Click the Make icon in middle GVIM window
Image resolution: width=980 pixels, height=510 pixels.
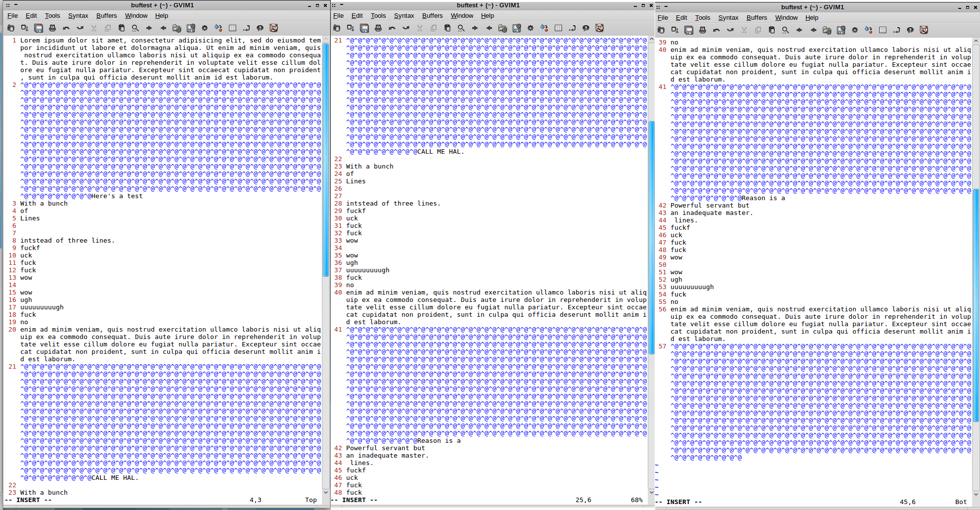(x=544, y=28)
